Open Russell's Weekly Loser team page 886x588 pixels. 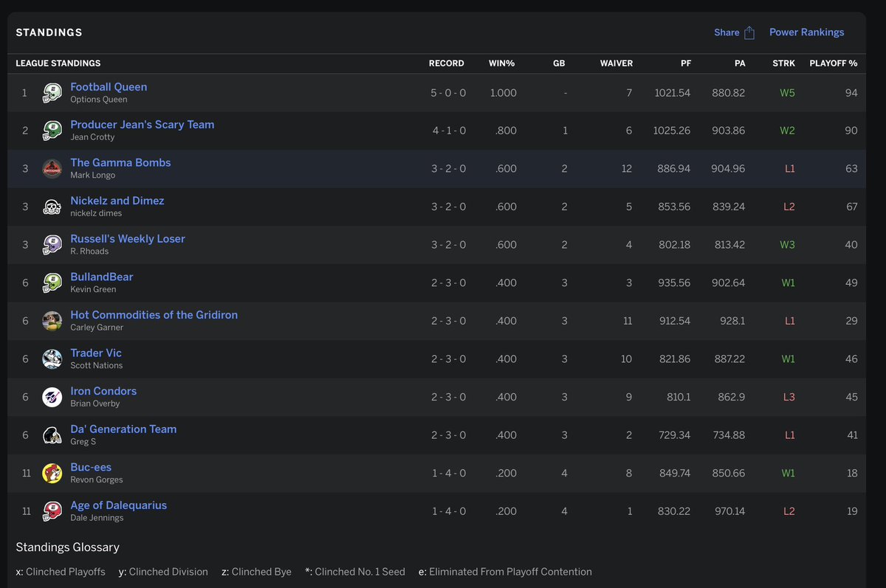[128, 239]
